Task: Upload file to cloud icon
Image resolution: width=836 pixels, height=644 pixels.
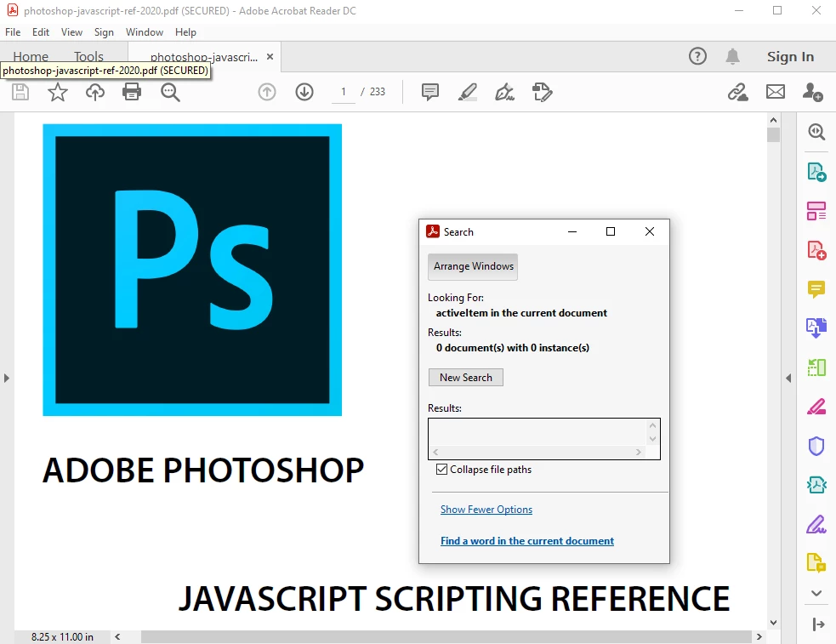Action: (95, 92)
